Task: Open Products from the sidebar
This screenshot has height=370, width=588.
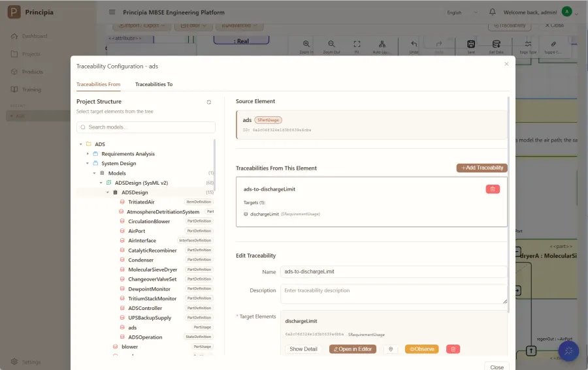Action: (33, 72)
